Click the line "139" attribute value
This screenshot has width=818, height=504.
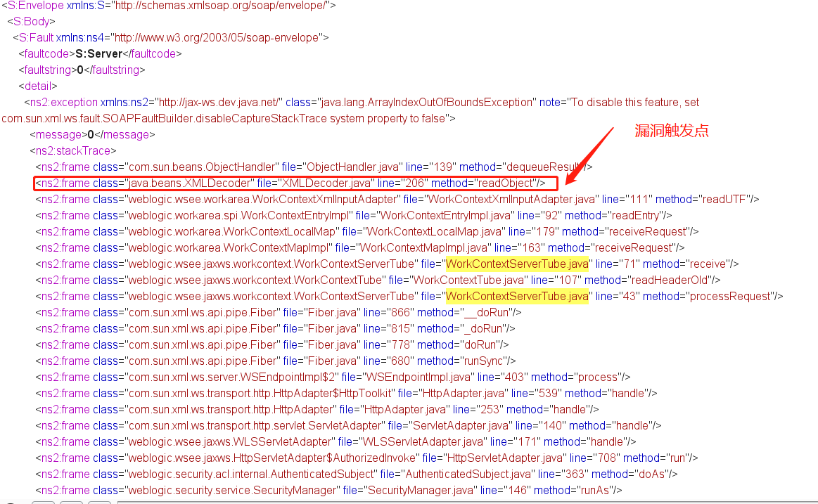[442, 167]
